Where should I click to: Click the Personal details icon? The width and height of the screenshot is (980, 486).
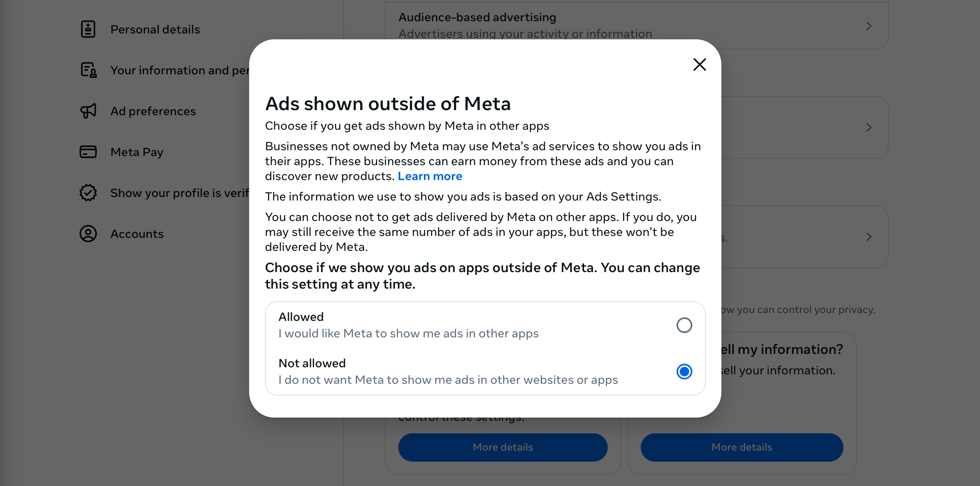(87, 29)
